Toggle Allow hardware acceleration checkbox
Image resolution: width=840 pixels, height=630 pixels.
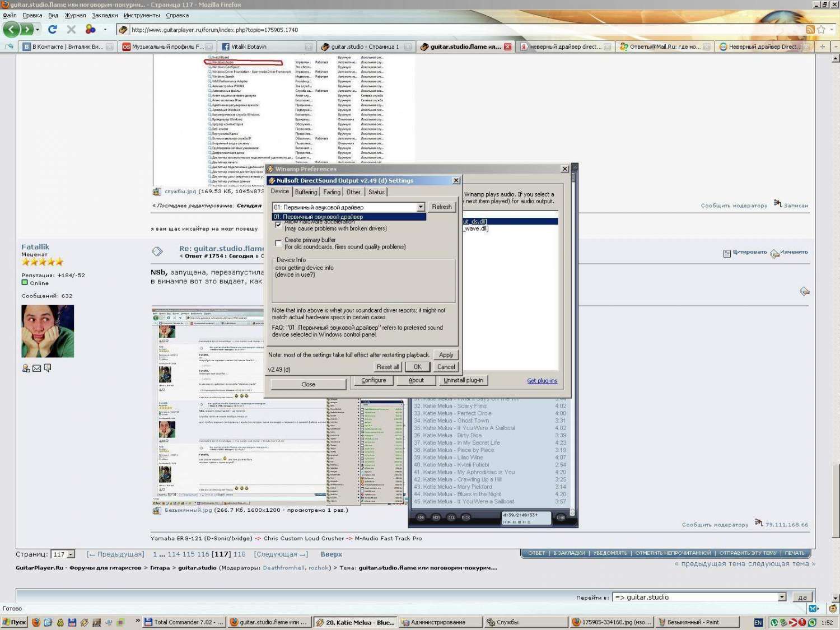coord(278,225)
